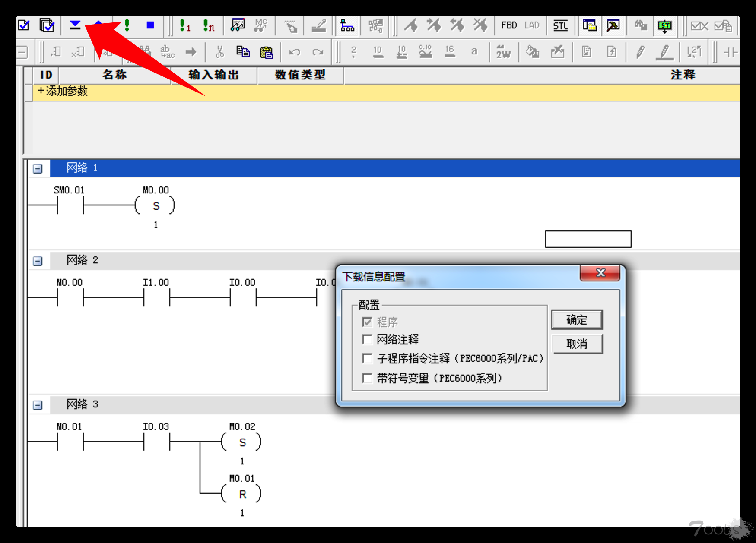Click the empty white box in network 1
The image size is (756, 543).
pos(588,239)
